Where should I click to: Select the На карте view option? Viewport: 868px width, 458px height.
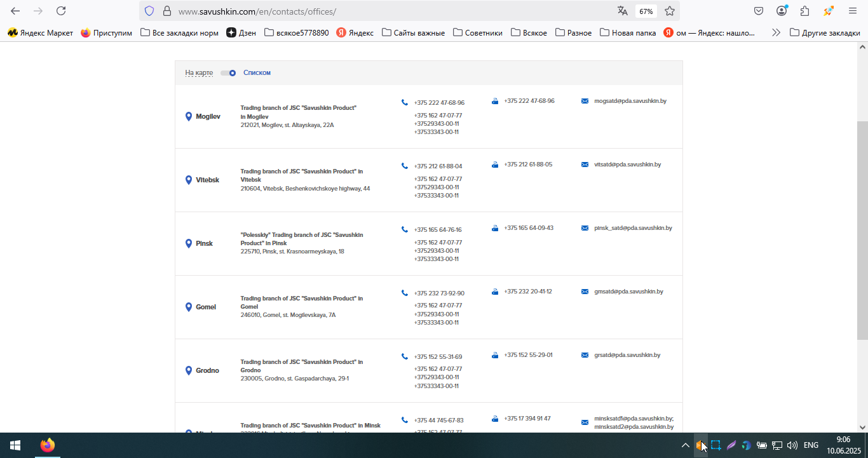199,73
